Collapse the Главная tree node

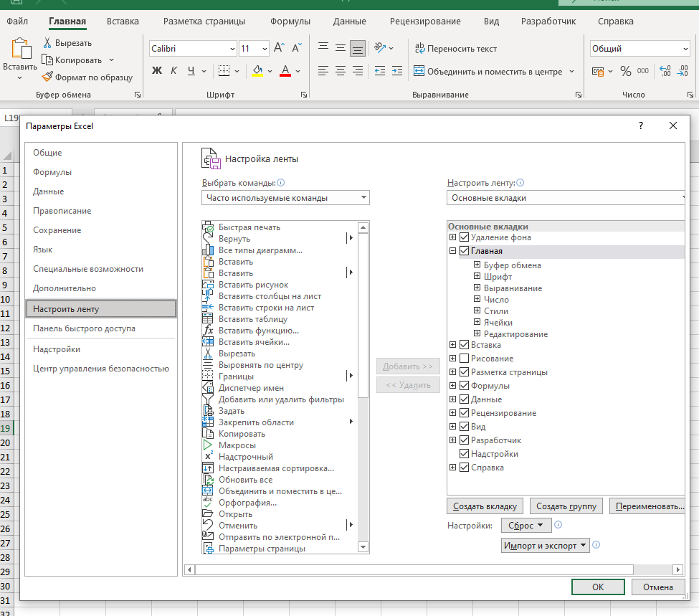[x=452, y=251]
